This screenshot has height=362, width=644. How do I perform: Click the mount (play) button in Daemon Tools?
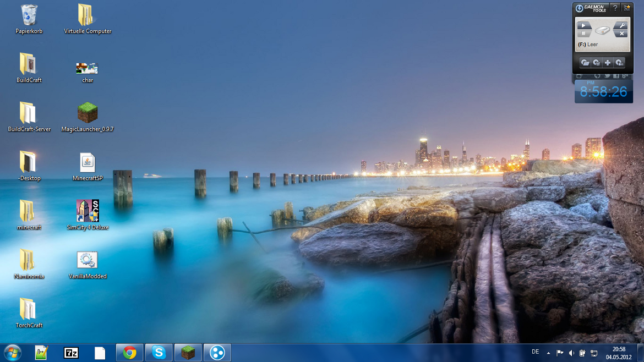583,26
